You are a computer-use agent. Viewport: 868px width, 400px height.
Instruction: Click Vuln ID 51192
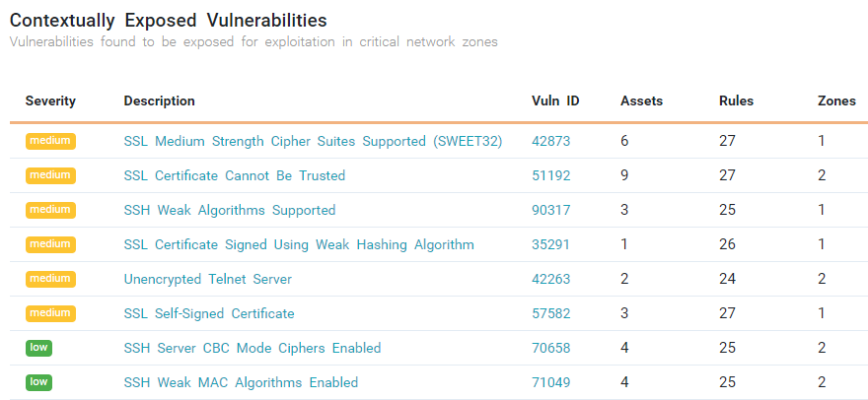tap(550, 175)
